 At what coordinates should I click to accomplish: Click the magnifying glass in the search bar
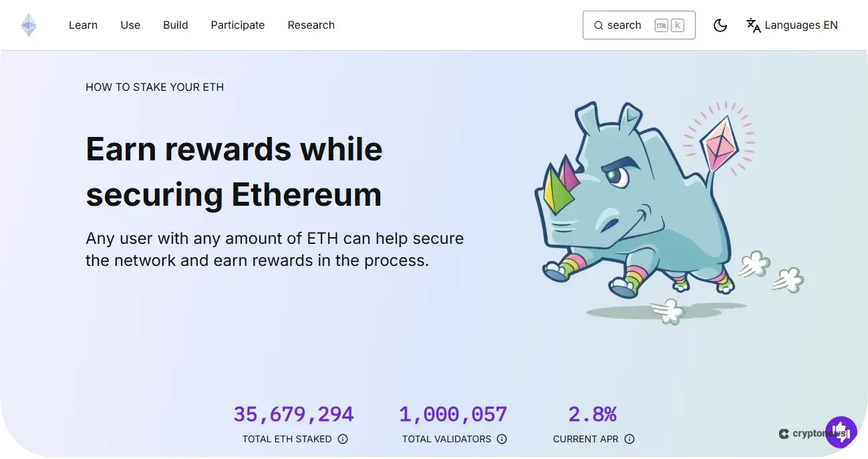(x=598, y=25)
